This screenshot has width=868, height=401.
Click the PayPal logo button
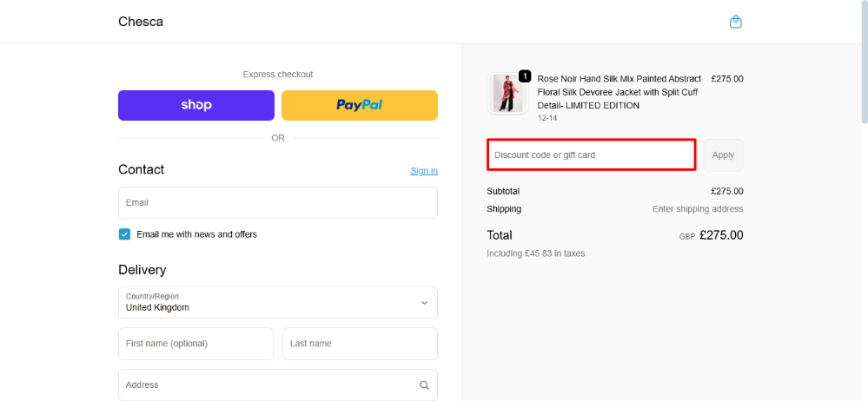click(x=359, y=105)
